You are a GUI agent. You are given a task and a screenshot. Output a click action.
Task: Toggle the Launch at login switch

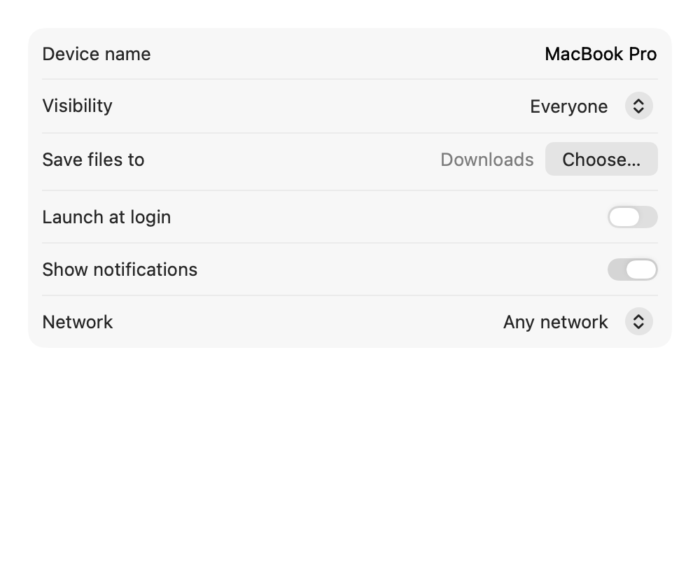[x=633, y=217]
